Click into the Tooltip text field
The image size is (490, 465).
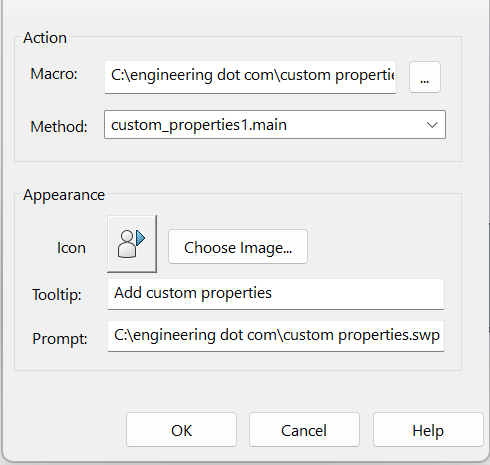click(276, 294)
